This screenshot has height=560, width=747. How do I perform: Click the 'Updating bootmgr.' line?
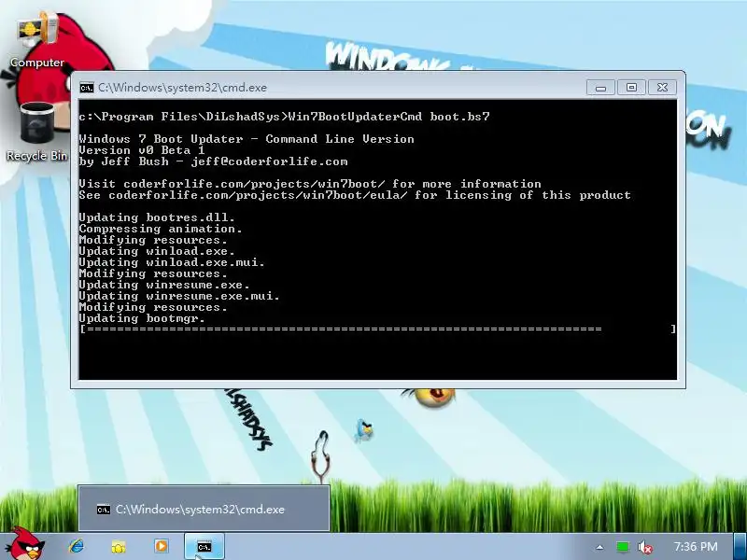pyautogui.click(x=142, y=318)
